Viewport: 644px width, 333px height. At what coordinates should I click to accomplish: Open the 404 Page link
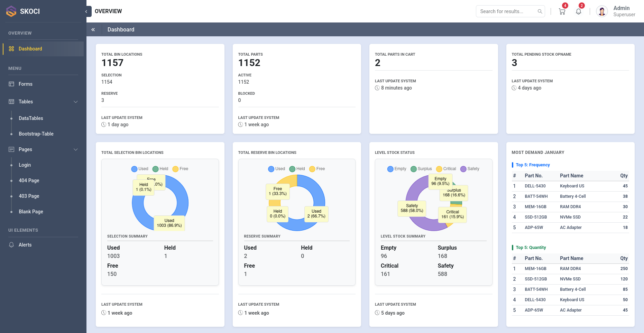pyautogui.click(x=29, y=181)
